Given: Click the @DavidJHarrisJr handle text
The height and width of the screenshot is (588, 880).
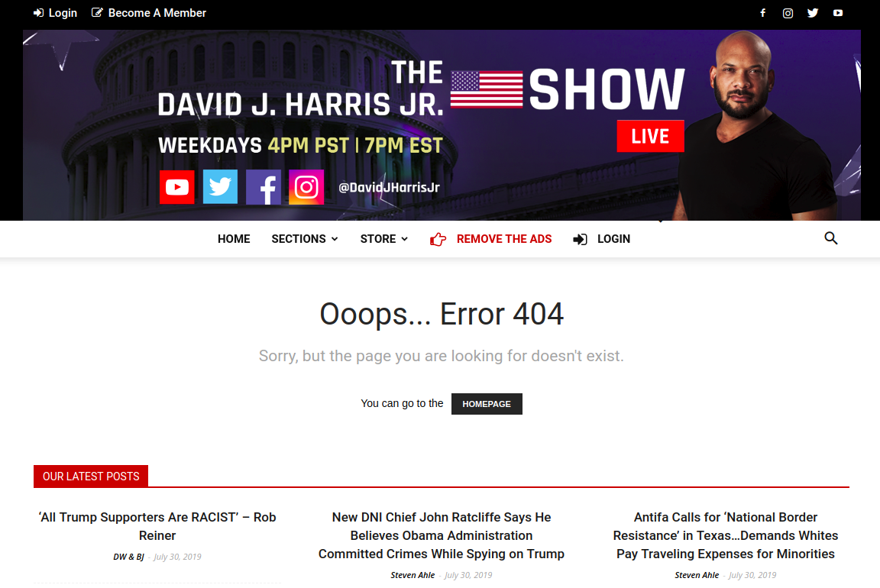Looking at the screenshot, I should pos(389,187).
